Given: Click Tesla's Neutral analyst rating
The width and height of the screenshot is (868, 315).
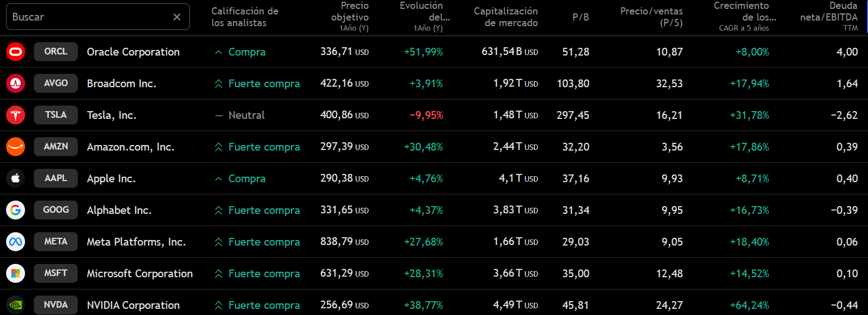Looking at the screenshot, I should [x=240, y=115].
